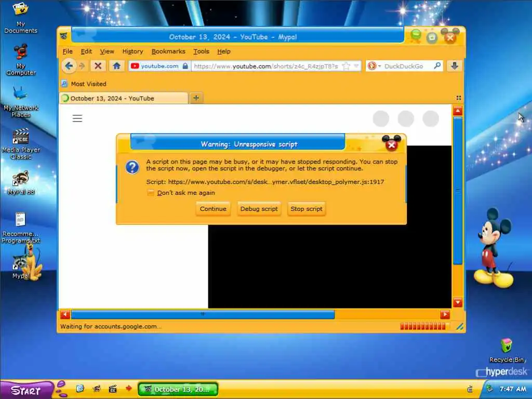Go back with the browser Back arrow

click(69, 66)
